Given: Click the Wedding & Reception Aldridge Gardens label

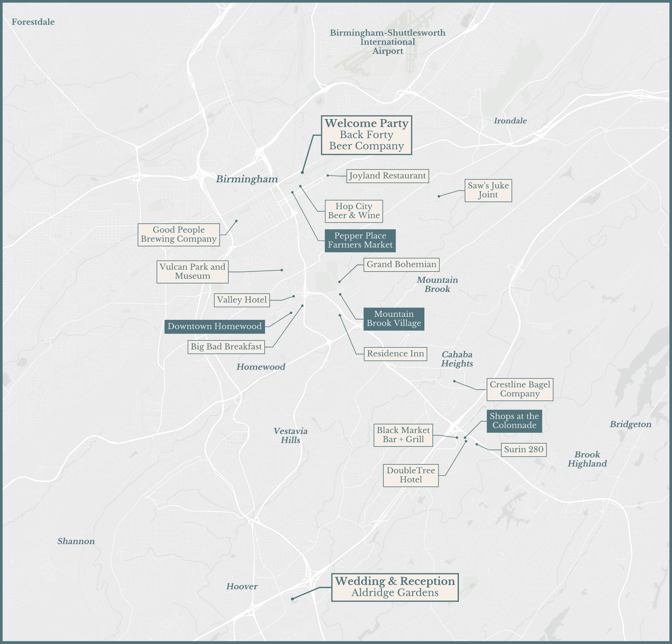Looking at the screenshot, I should coord(395,587).
